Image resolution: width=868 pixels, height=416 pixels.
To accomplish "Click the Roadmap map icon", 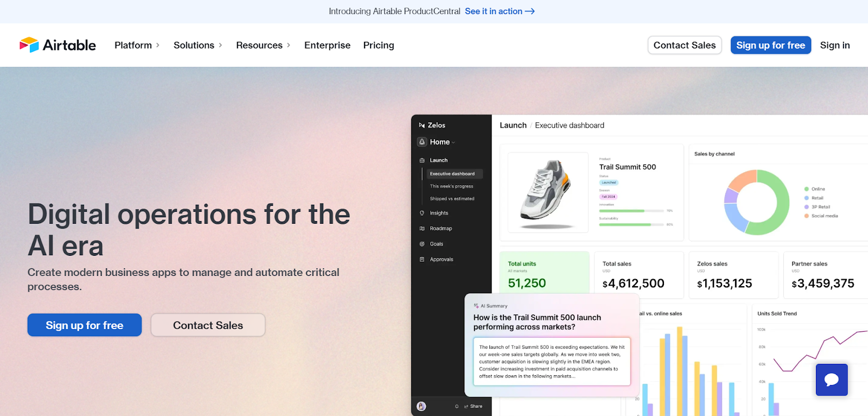I will 422,229.
